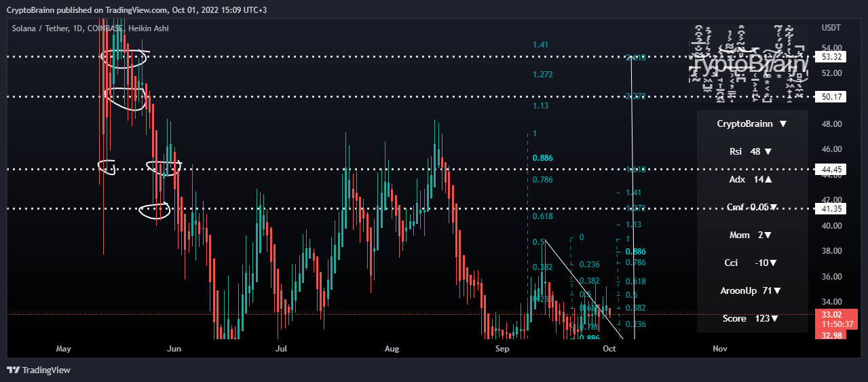The width and height of the screenshot is (868, 382).
Task: Click the USDT currency label above the price axis
Action: [x=831, y=28]
